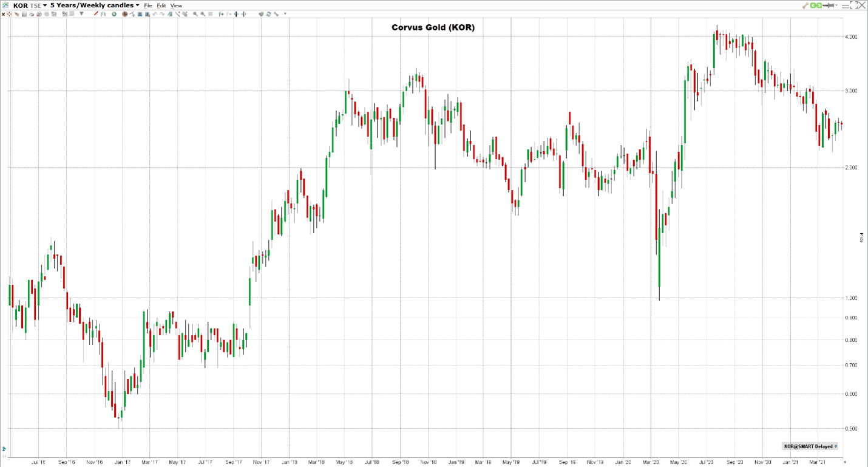
Task: Expand the KOR TSE symbol dropdown
Action: point(45,5)
